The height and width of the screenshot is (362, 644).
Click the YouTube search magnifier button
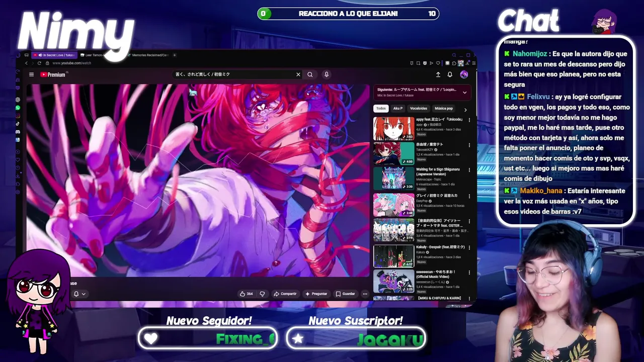pyautogui.click(x=310, y=74)
